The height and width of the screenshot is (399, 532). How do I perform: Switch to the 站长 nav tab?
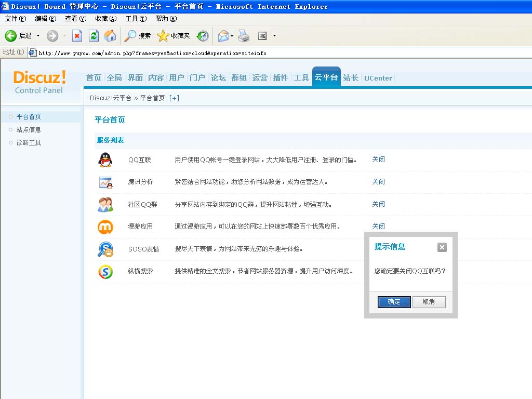pos(351,78)
